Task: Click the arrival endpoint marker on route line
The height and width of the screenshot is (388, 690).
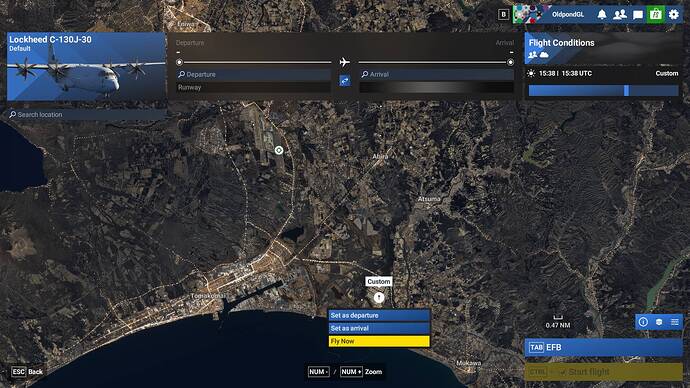Action: pyautogui.click(x=510, y=62)
